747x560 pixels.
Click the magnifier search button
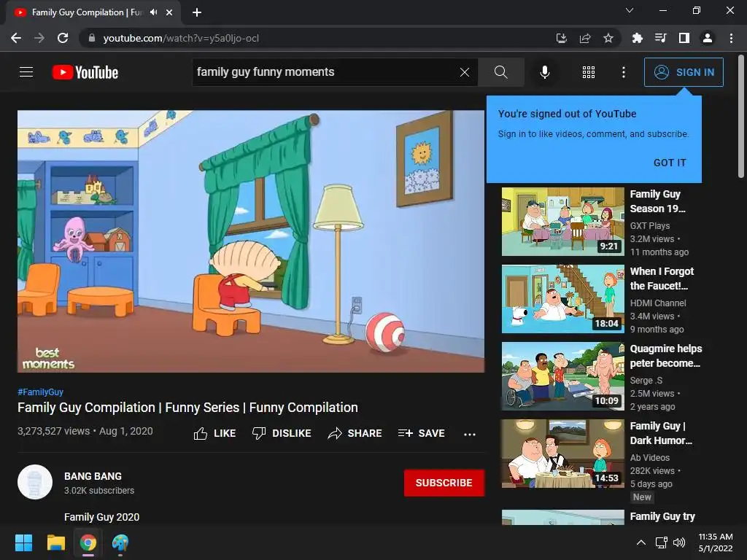pyautogui.click(x=500, y=72)
